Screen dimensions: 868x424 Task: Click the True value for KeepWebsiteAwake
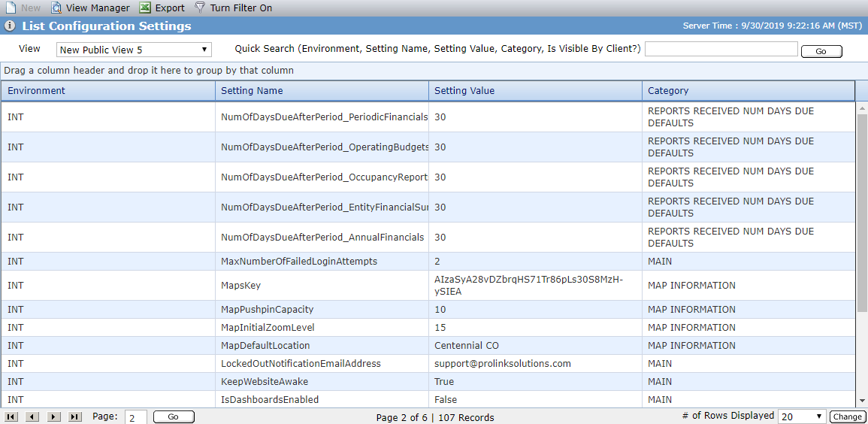click(444, 382)
